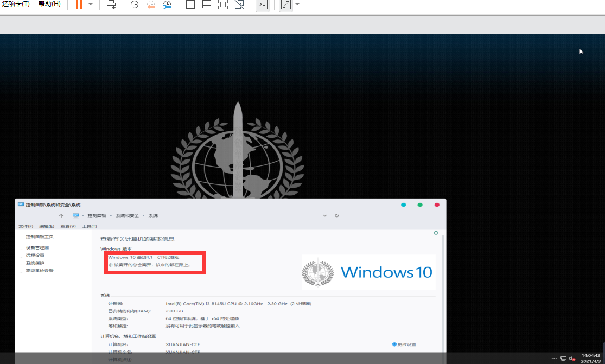
Task: Show hidden tray icons via the three dots
Action: click(x=554, y=359)
